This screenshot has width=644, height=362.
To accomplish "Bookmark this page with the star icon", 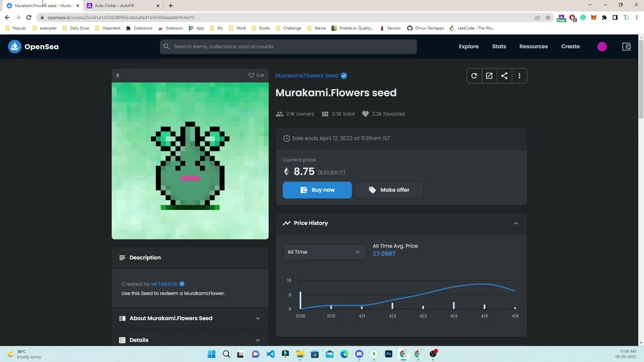I will [x=548, y=18].
